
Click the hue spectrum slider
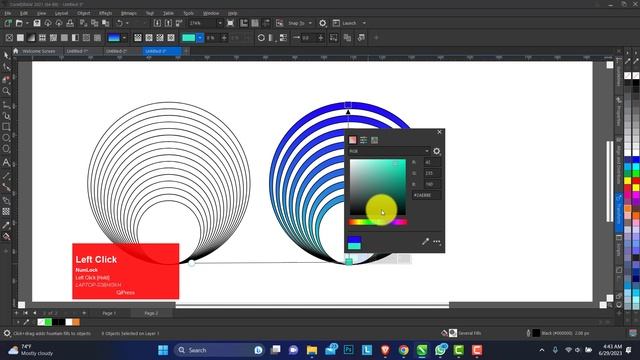(378, 222)
